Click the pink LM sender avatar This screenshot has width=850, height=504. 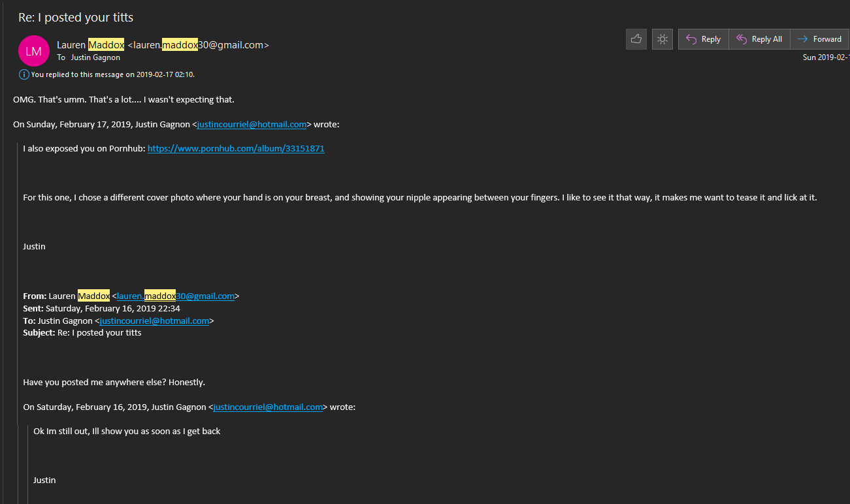[34, 51]
